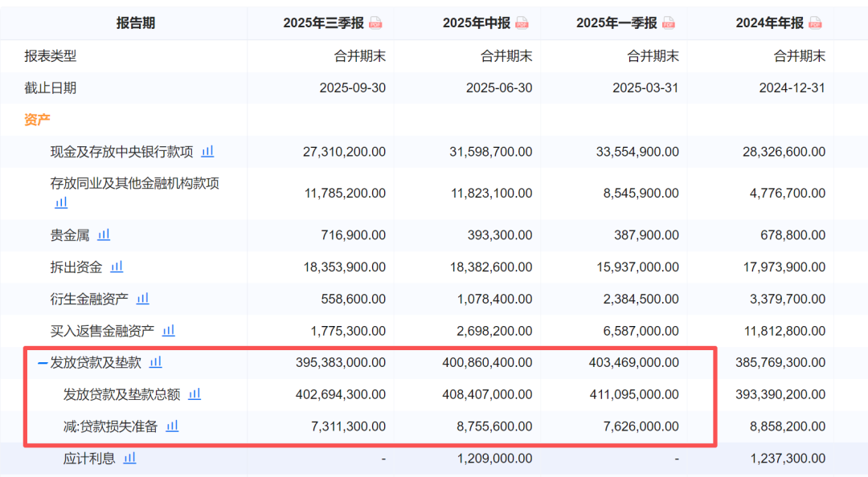Click the 2025年中报 column header
This screenshot has width=868, height=477.
(477, 23)
